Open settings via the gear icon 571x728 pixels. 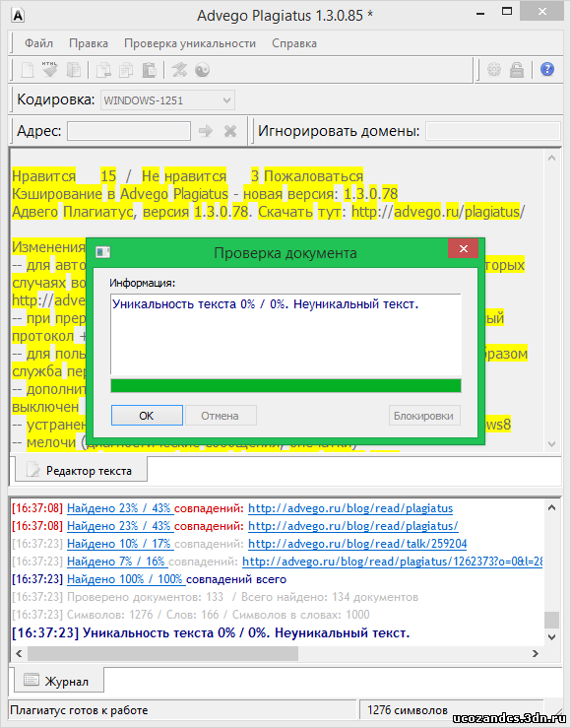click(x=494, y=70)
